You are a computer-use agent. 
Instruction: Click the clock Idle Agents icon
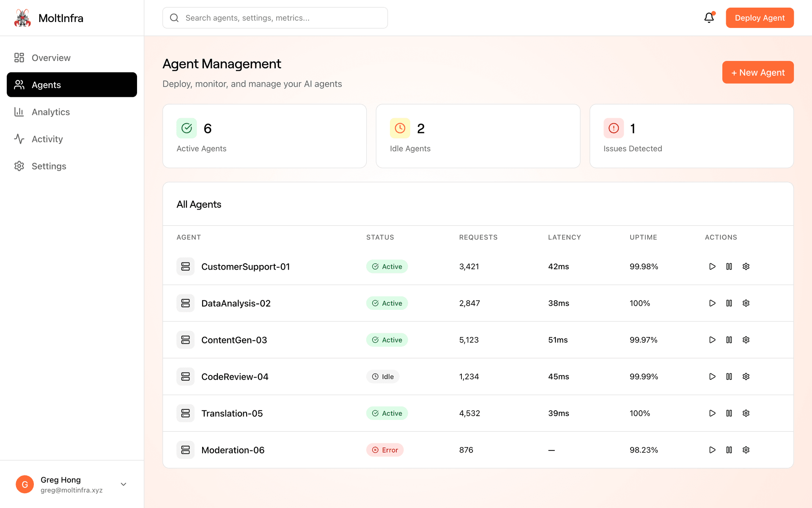[400, 128]
